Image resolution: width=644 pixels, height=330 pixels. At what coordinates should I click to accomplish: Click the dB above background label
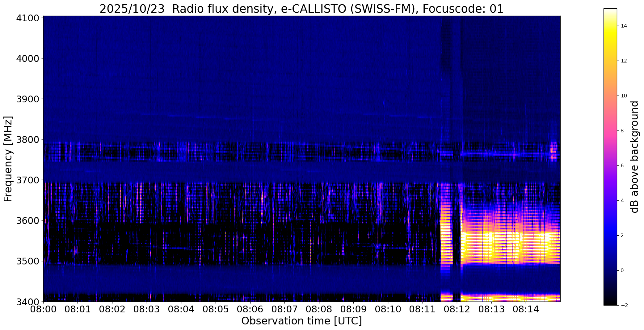click(634, 157)
